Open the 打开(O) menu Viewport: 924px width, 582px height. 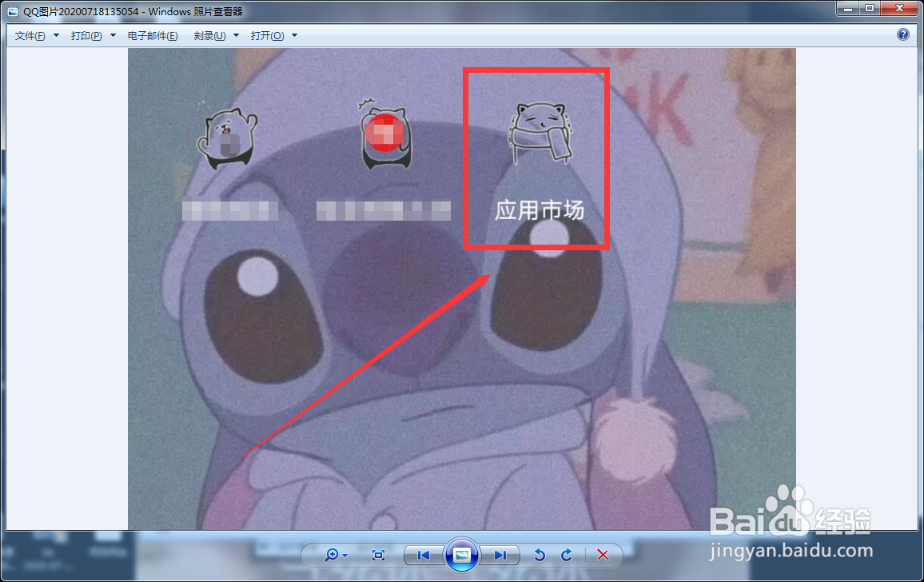(x=267, y=36)
